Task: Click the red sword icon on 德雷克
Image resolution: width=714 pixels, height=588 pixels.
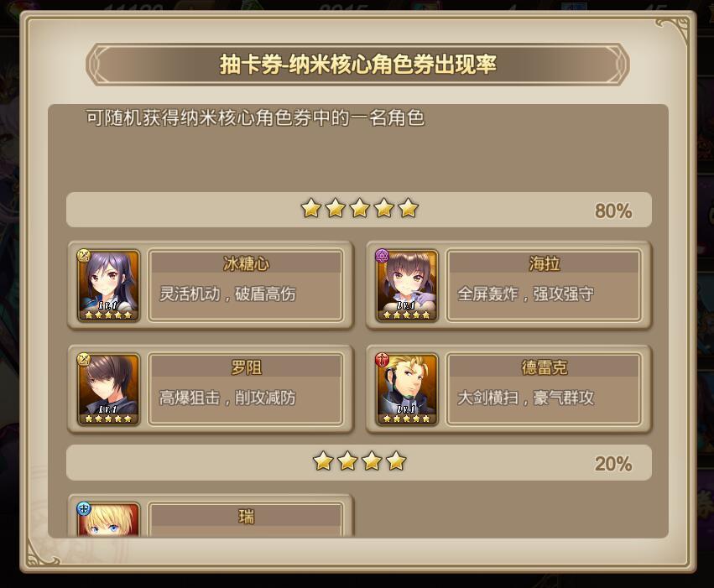Action: [x=382, y=360]
